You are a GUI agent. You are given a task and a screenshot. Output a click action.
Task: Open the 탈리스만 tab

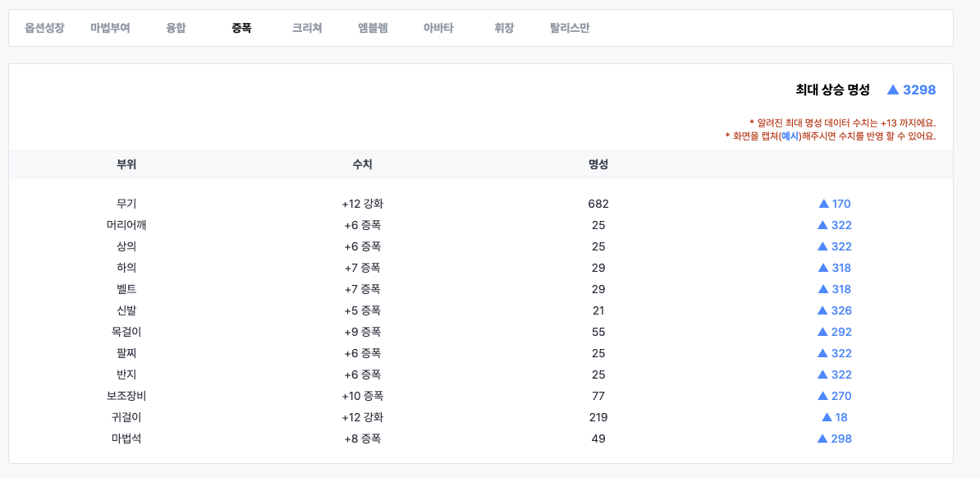coord(570,28)
